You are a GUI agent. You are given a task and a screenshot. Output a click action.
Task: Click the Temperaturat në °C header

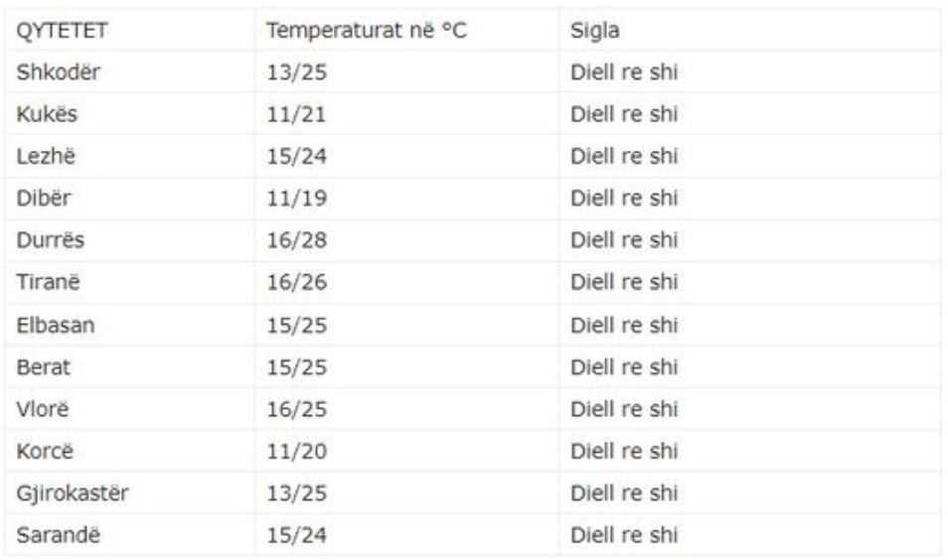(x=366, y=31)
